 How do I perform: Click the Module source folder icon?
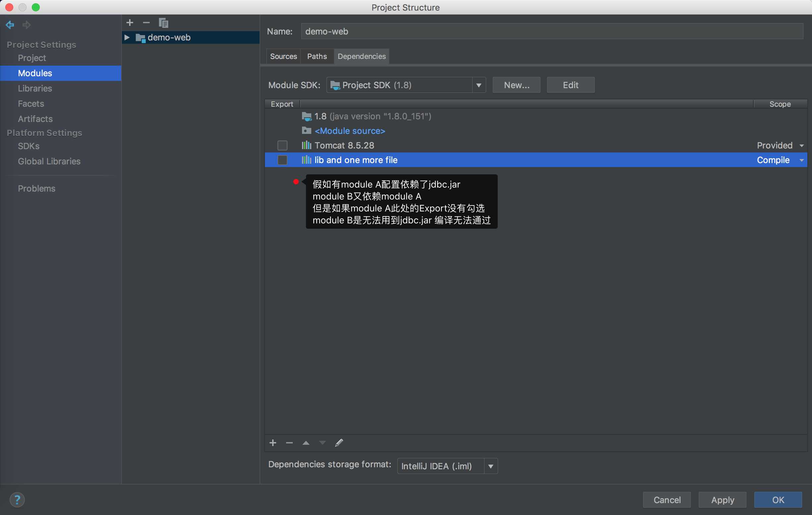click(307, 131)
